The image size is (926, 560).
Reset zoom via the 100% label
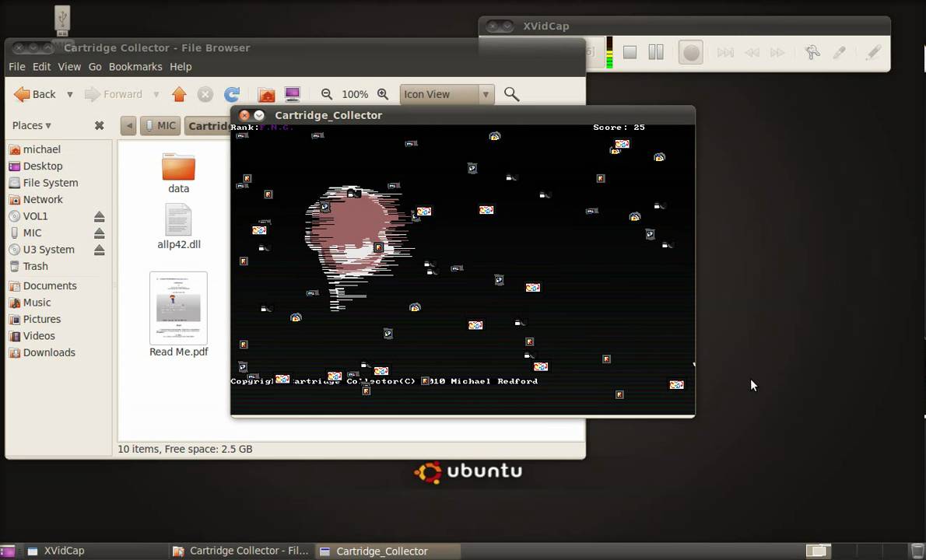click(x=355, y=94)
